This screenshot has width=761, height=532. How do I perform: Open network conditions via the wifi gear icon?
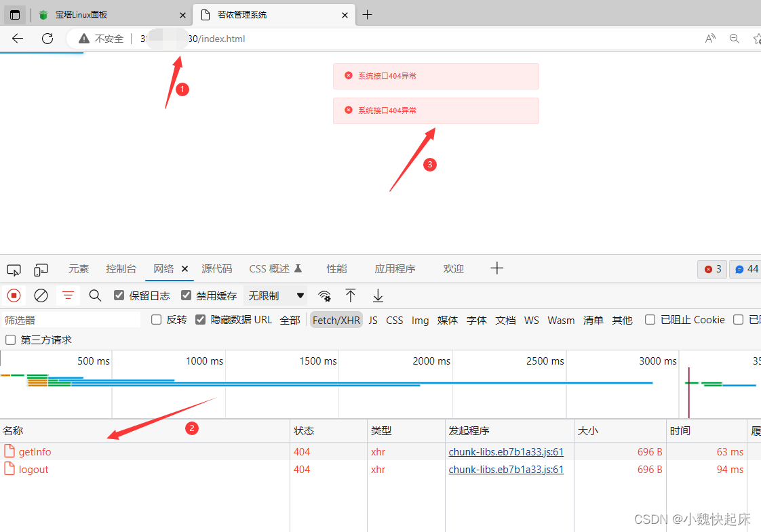click(x=324, y=296)
